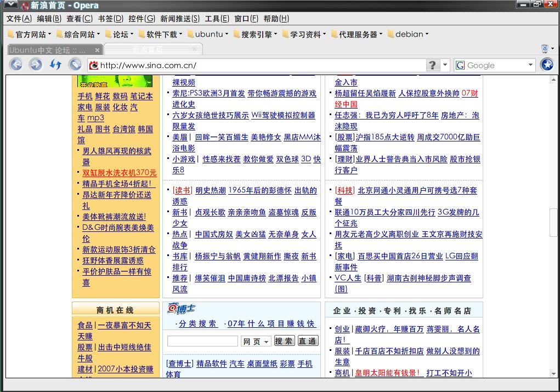560x392 pixels.
Task: Expand the 学习资料 bookmark folder
Action: (304, 35)
